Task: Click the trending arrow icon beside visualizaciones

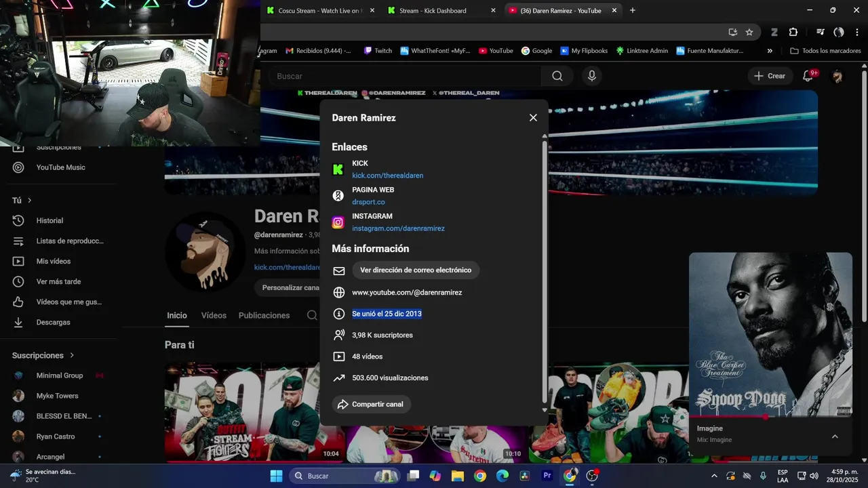Action: (339, 378)
